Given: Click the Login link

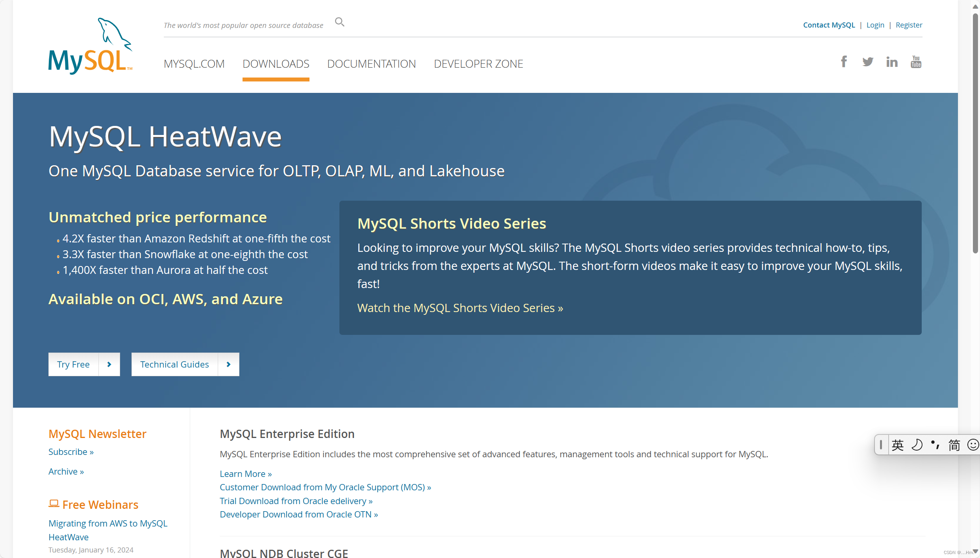Looking at the screenshot, I should click(875, 25).
